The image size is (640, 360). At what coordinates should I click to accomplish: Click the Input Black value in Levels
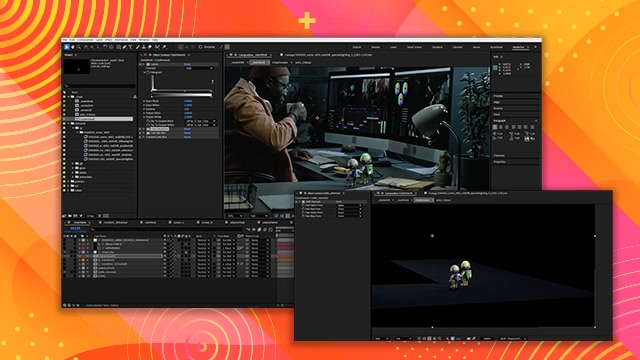(x=188, y=101)
